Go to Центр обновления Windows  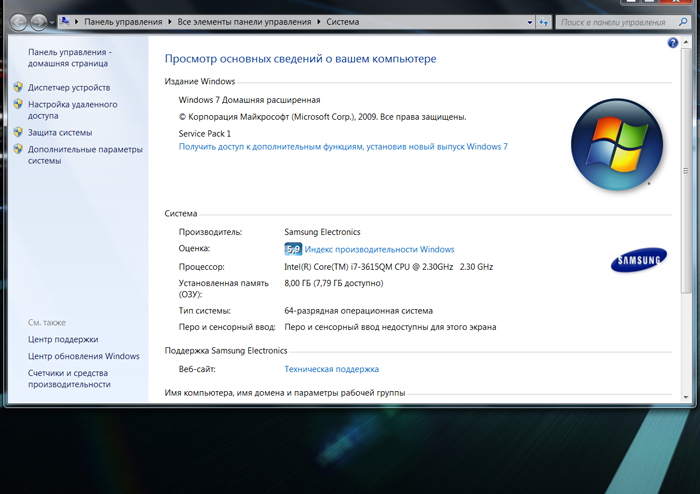pyautogui.click(x=83, y=356)
